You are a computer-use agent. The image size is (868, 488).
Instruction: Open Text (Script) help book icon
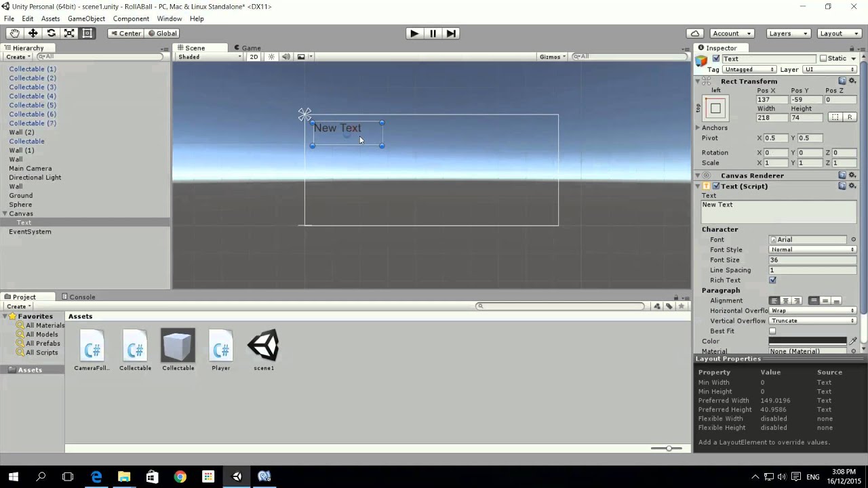tap(842, 186)
